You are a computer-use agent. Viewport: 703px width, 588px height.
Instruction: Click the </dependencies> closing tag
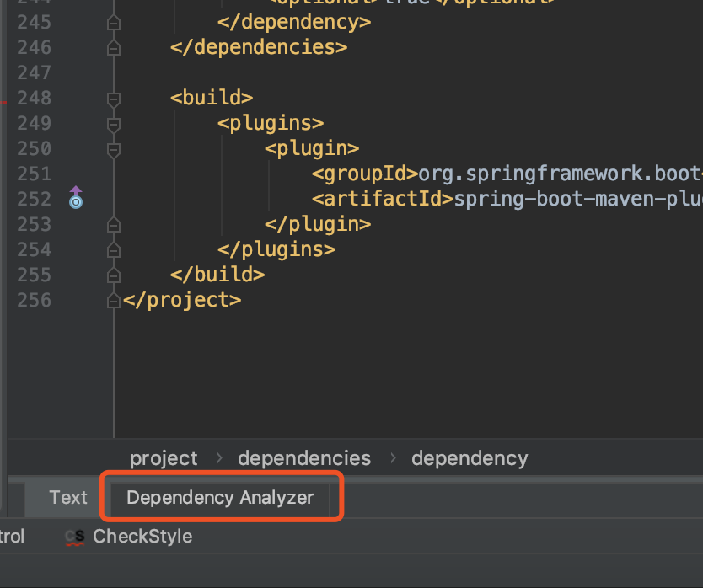(259, 47)
